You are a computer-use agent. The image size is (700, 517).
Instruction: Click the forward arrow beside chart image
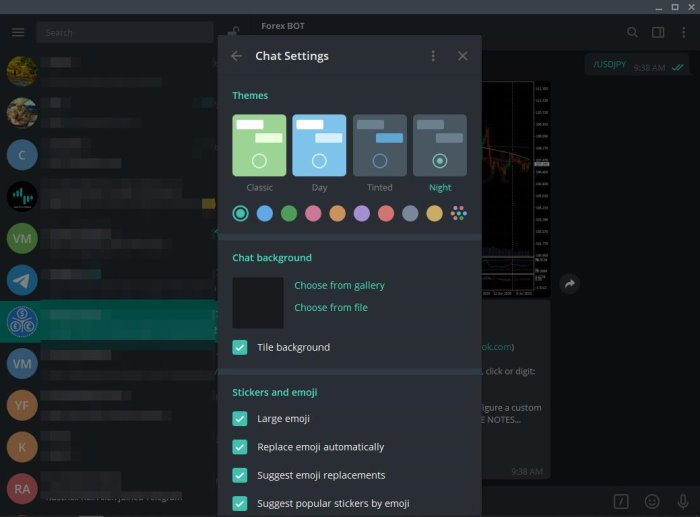tap(570, 284)
